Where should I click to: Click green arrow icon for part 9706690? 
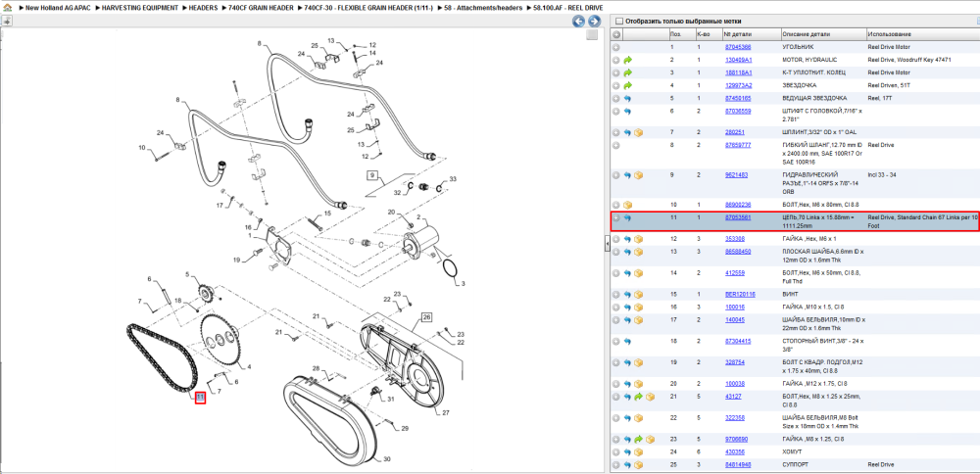tap(638, 439)
